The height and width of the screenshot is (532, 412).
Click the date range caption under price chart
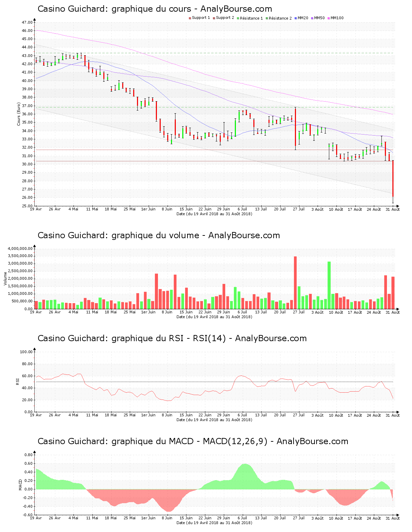point(214,214)
